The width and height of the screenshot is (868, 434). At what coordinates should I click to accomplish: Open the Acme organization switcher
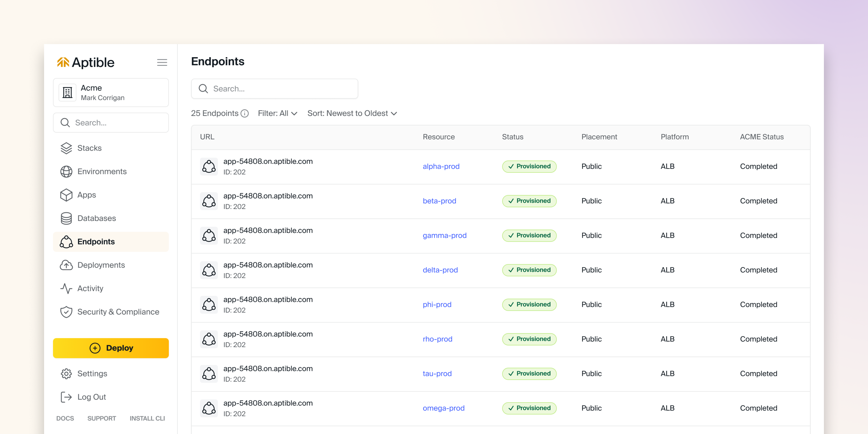coord(111,93)
